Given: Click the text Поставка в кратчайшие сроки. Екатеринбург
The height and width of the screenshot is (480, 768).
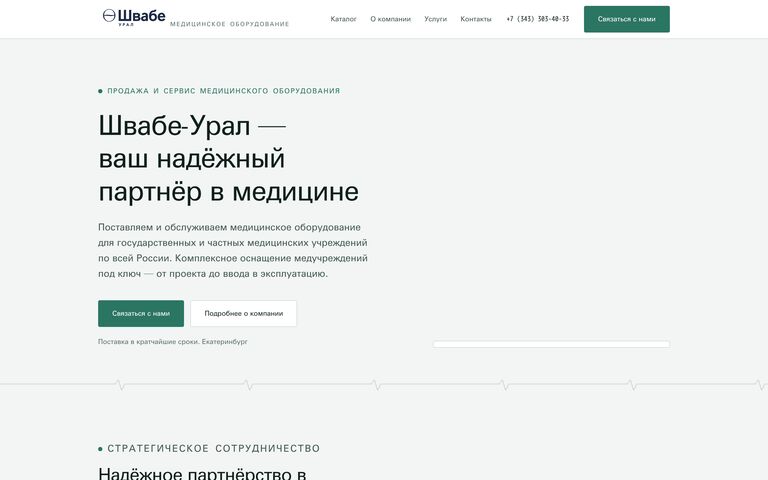Looking at the screenshot, I should 173,342.
